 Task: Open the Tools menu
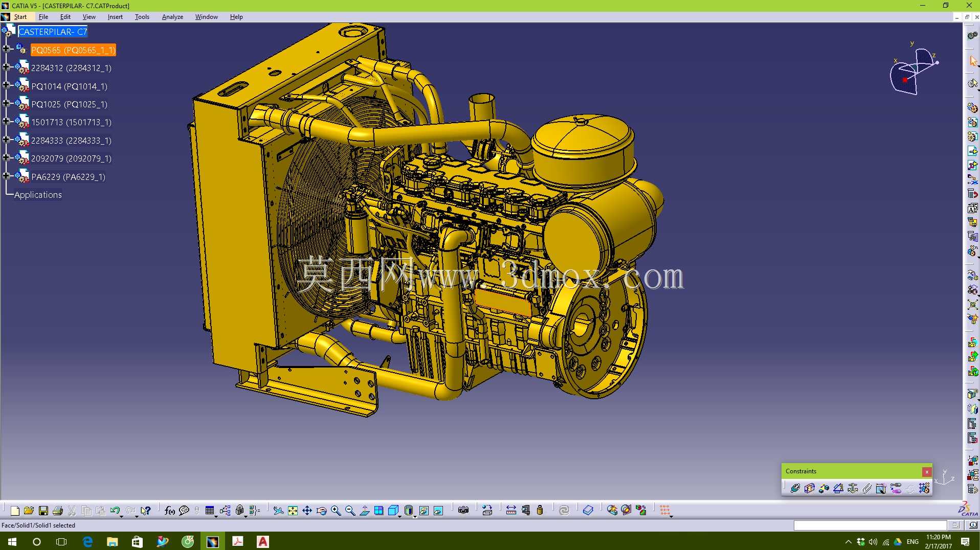142,17
